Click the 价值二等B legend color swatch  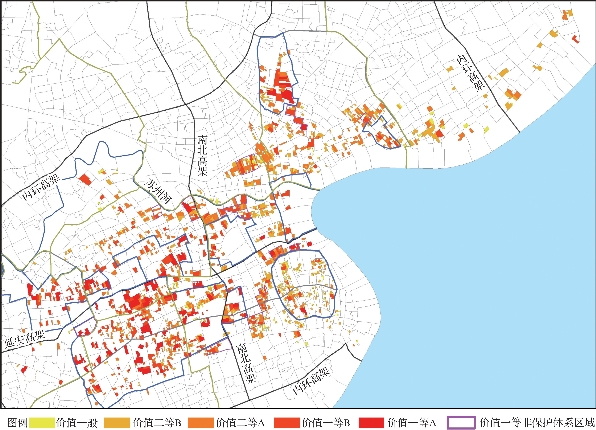(x=117, y=422)
